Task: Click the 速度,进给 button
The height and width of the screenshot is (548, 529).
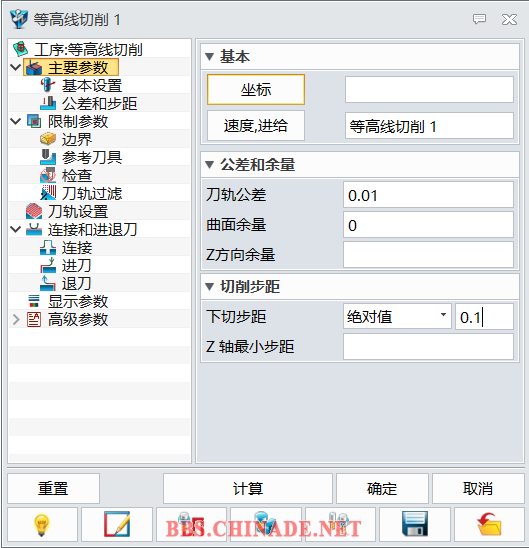Action: 256,126
